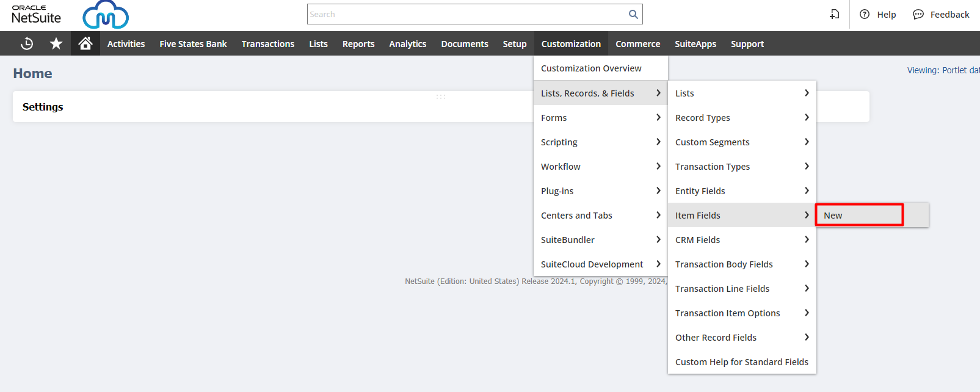The image size is (980, 392).
Task: Select New under Item Fields
Action: click(859, 215)
